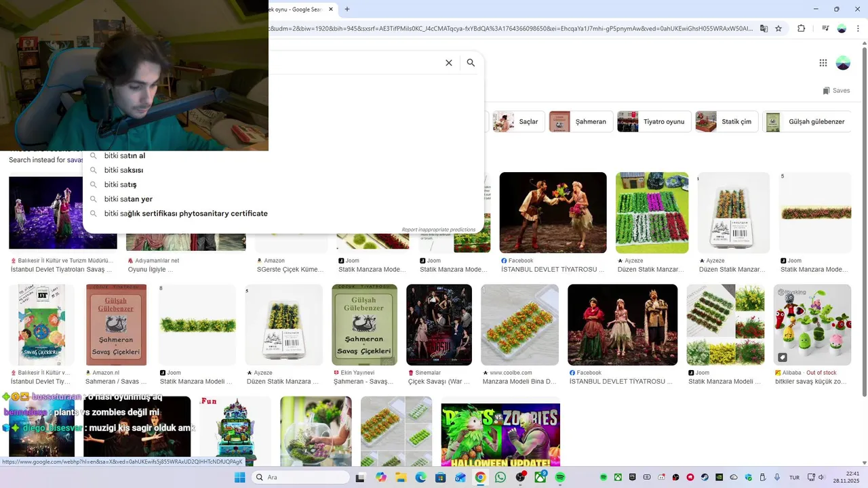The width and height of the screenshot is (868, 488).
Task: Open the Xbox app on the taskbar
Action: coord(540,477)
